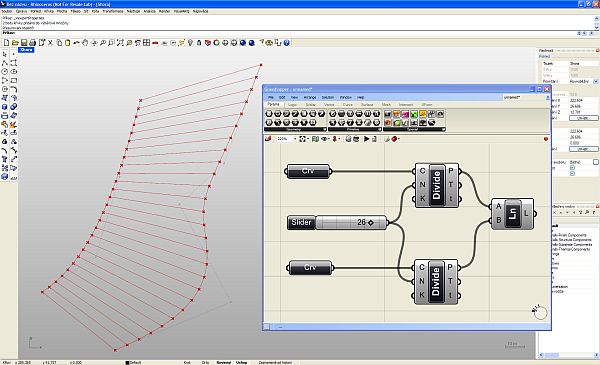Viewport: 600px width, 365px height.
Task: Toggle Krok snap in Rhino status bar
Action: (187, 362)
